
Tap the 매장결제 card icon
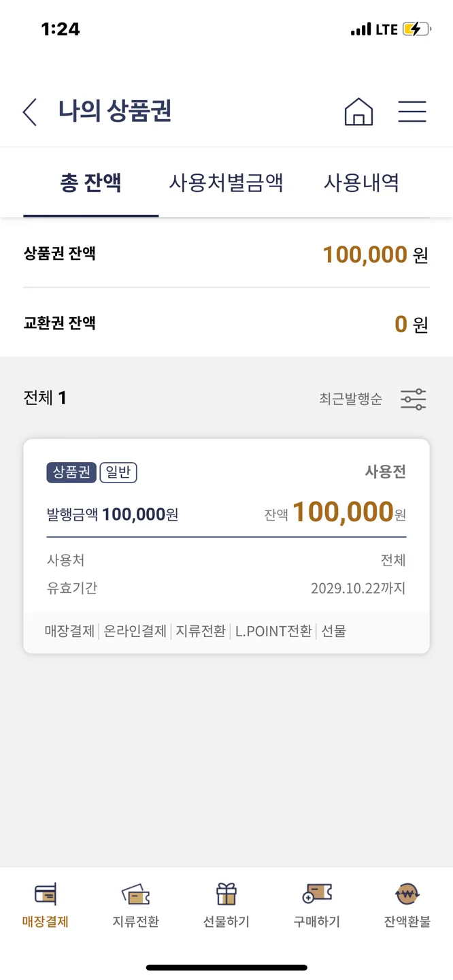46,894
